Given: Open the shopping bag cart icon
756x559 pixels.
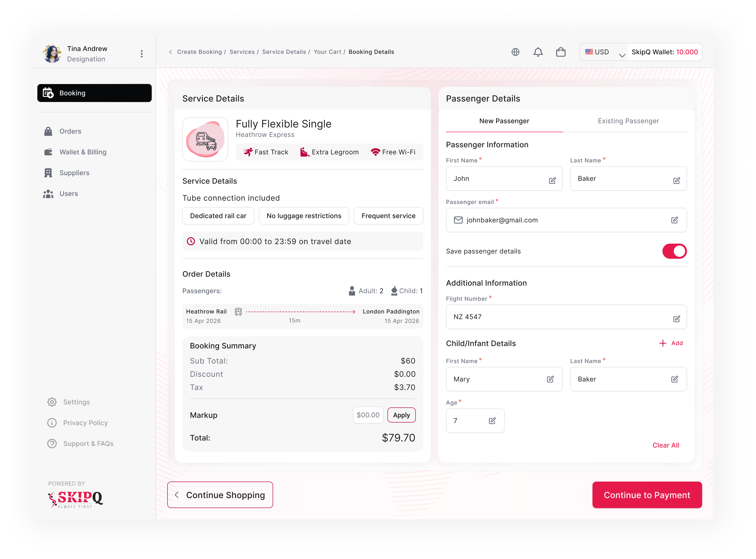Looking at the screenshot, I should (561, 52).
